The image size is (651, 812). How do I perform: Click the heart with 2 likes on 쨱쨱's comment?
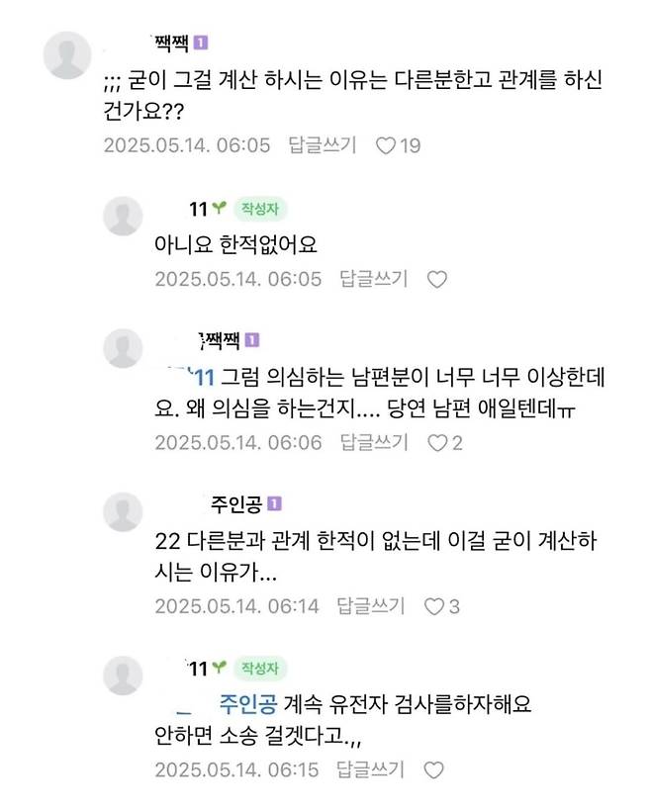tap(444, 448)
